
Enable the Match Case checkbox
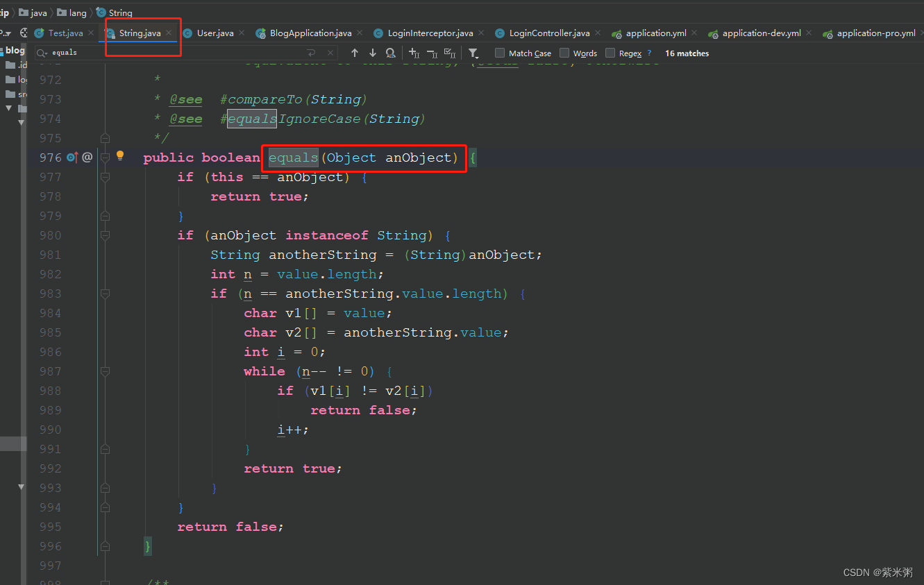500,53
